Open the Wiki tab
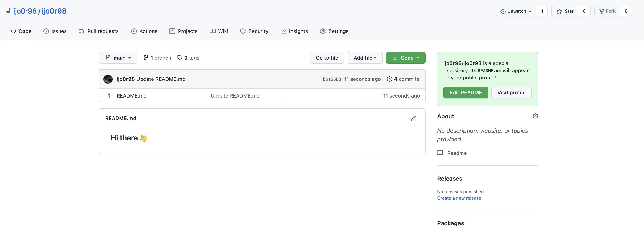The image size is (644, 228). (x=219, y=31)
